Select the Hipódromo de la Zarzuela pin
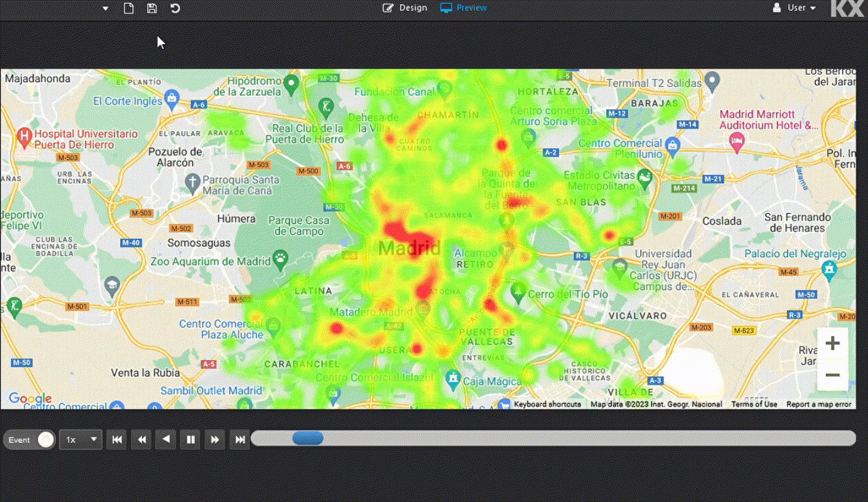This screenshot has width=868, height=502. pyautogui.click(x=292, y=84)
